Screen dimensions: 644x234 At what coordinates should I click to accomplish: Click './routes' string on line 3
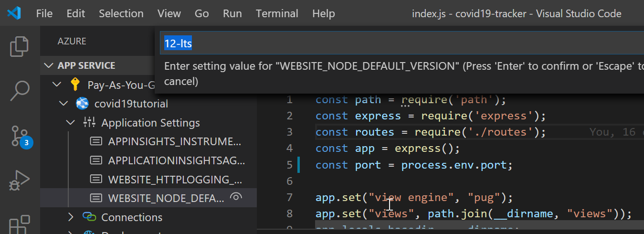click(505, 132)
